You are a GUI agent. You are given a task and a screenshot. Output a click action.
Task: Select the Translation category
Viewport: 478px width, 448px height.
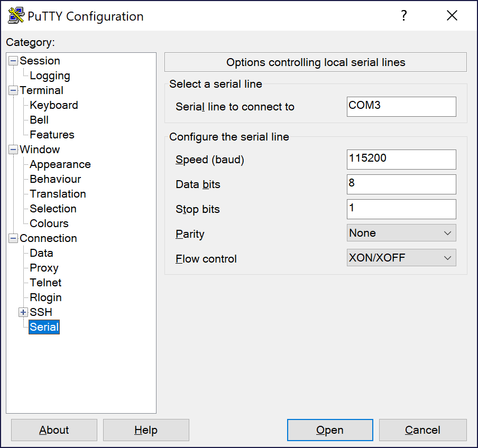coord(58,194)
